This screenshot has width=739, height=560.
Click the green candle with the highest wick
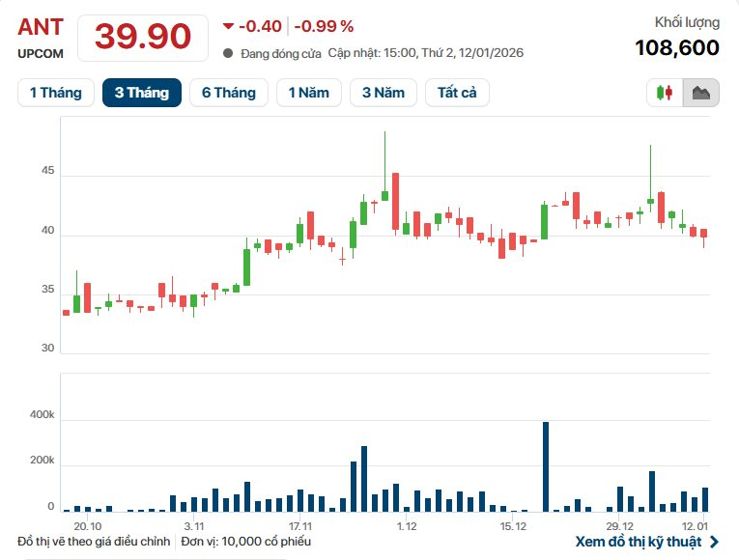pos(384,195)
